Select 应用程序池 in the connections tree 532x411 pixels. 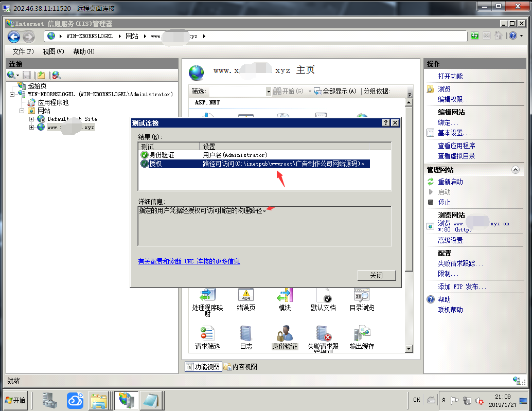pos(53,102)
